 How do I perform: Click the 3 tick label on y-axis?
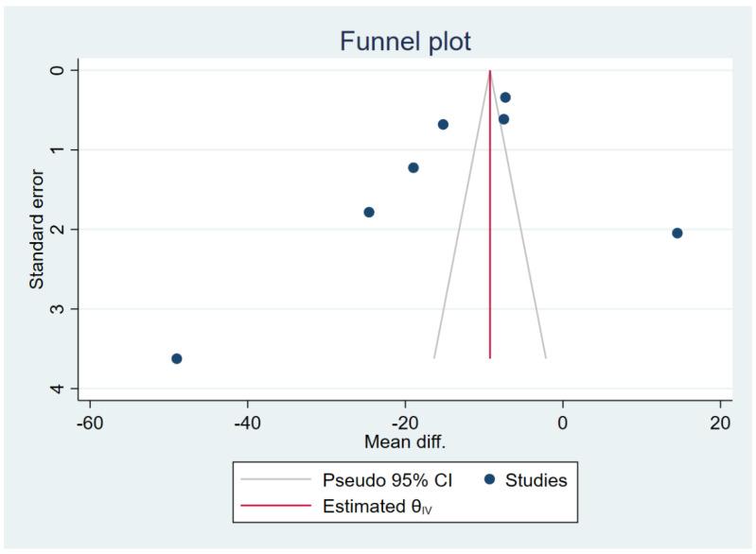click(60, 309)
